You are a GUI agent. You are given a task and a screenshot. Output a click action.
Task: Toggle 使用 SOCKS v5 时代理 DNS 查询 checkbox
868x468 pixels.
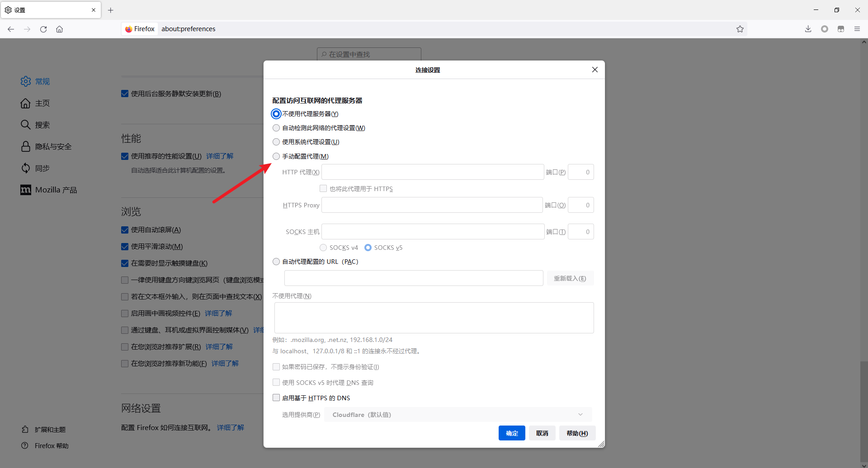point(276,382)
